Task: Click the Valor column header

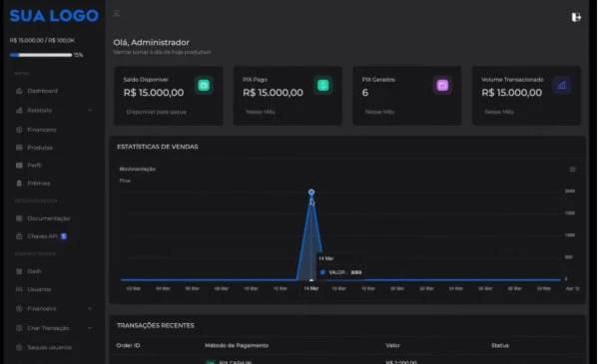Action: 392,345
